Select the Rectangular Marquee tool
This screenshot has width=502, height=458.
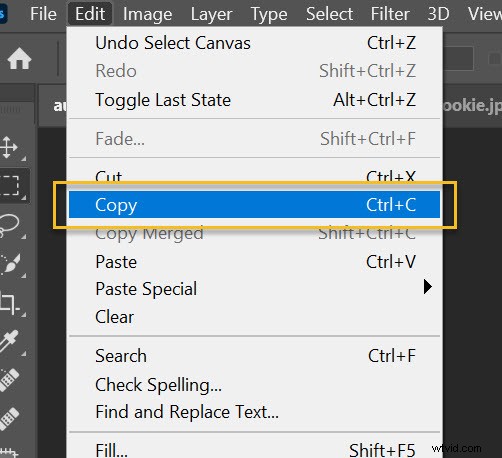coord(10,186)
